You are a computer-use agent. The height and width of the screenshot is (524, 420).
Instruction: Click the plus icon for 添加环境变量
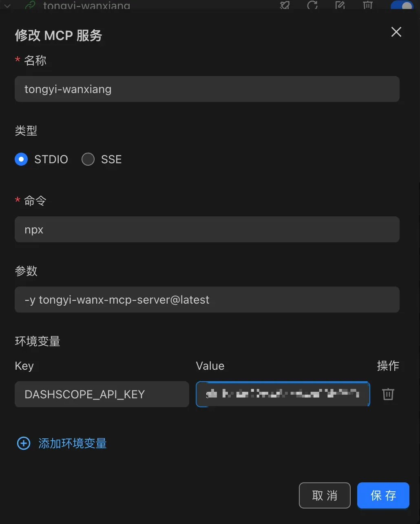tap(24, 443)
